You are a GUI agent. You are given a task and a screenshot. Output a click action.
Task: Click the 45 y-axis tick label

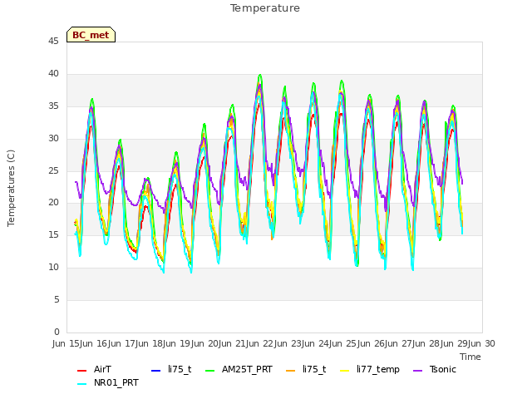(x=53, y=42)
